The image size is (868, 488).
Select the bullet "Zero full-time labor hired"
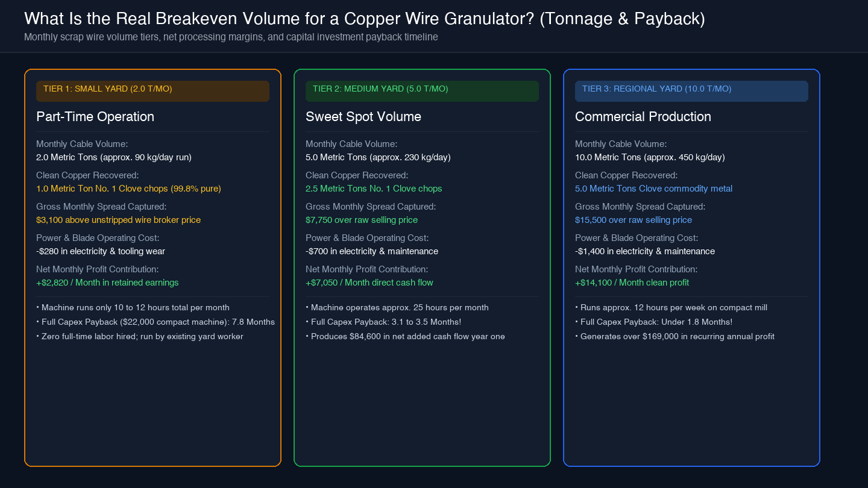pyautogui.click(x=140, y=336)
